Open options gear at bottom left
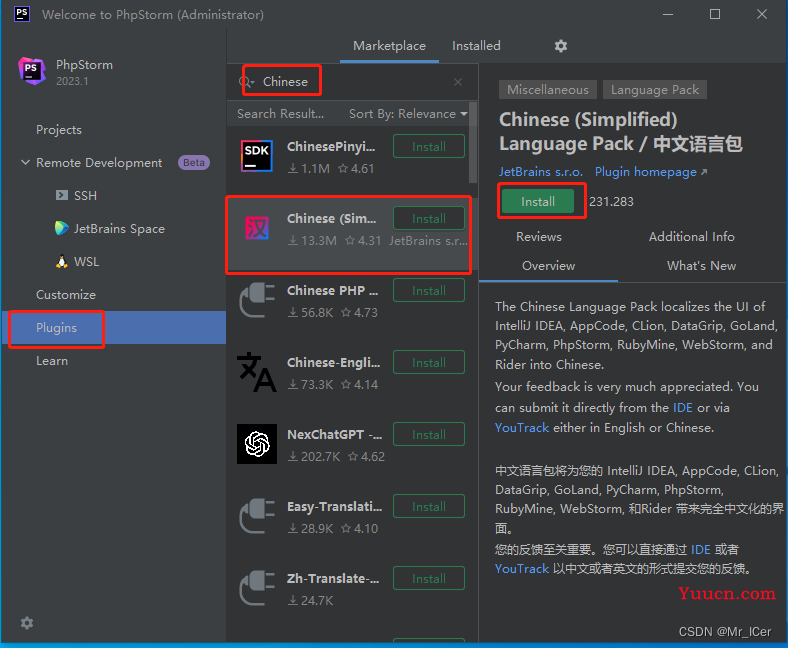 click(27, 623)
